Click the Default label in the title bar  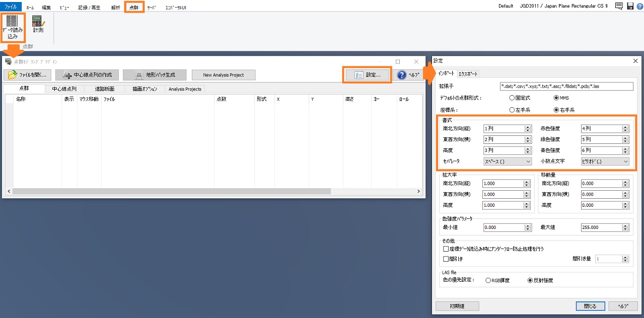pos(506,6)
